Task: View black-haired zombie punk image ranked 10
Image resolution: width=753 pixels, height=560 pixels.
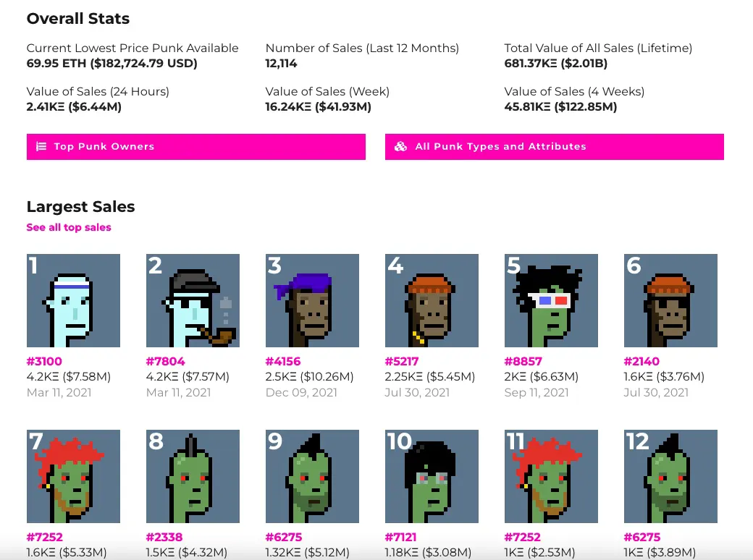Action: (x=432, y=476)
